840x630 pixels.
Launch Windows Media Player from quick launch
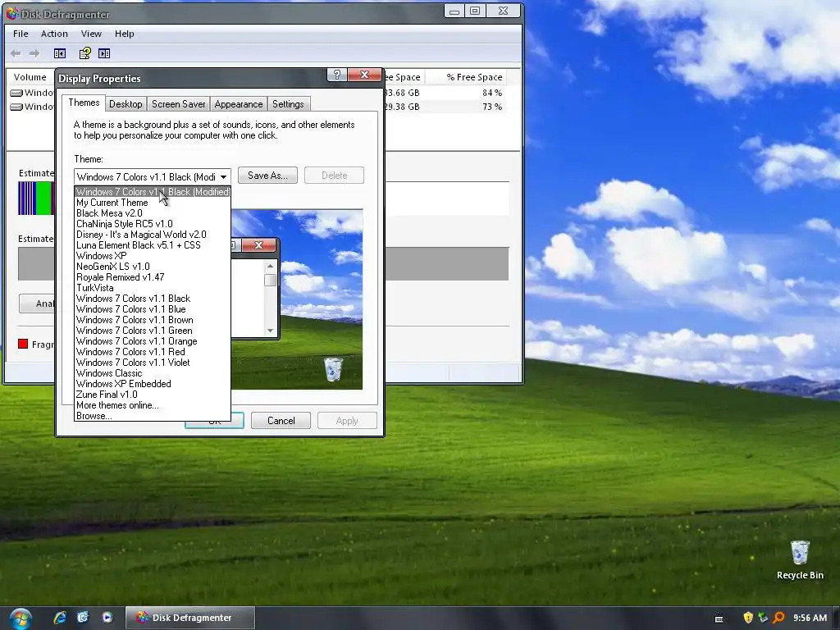tap(107, 618)
